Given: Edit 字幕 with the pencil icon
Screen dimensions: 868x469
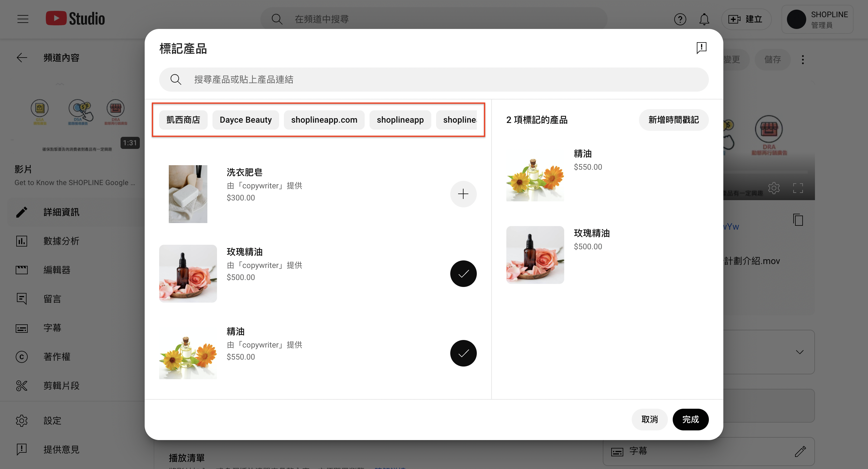Looking at the screenshot, I should tap(800, 452).
